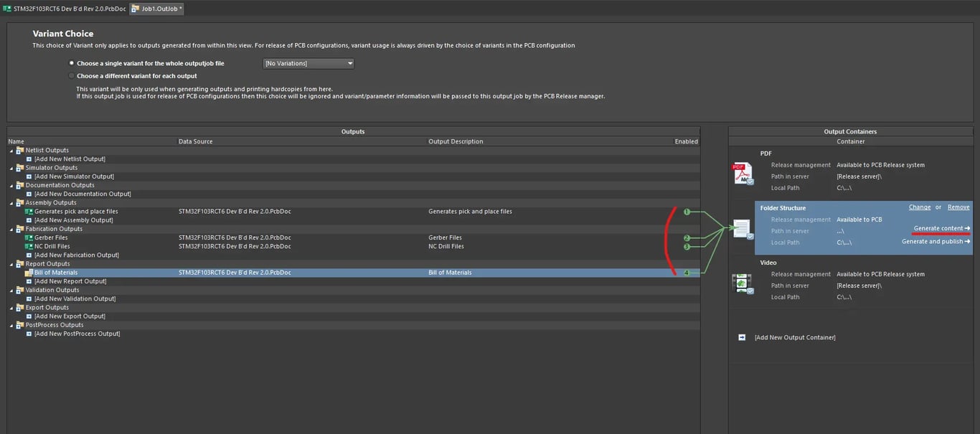The height and width of the screenshot is (434, 980).
Task: Click PDF container's [Release server]\ path value
Action: pos(859,176)
